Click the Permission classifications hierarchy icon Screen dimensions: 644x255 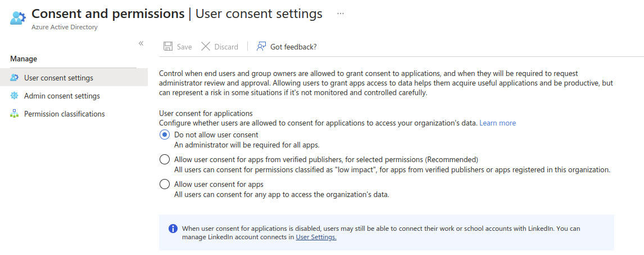[x=15, y=114]
